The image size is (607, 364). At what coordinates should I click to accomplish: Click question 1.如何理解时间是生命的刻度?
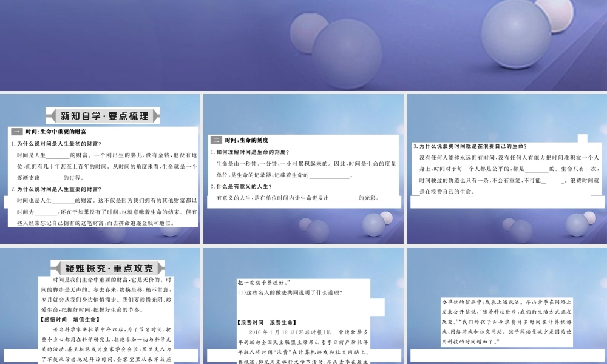click(249, 152)
